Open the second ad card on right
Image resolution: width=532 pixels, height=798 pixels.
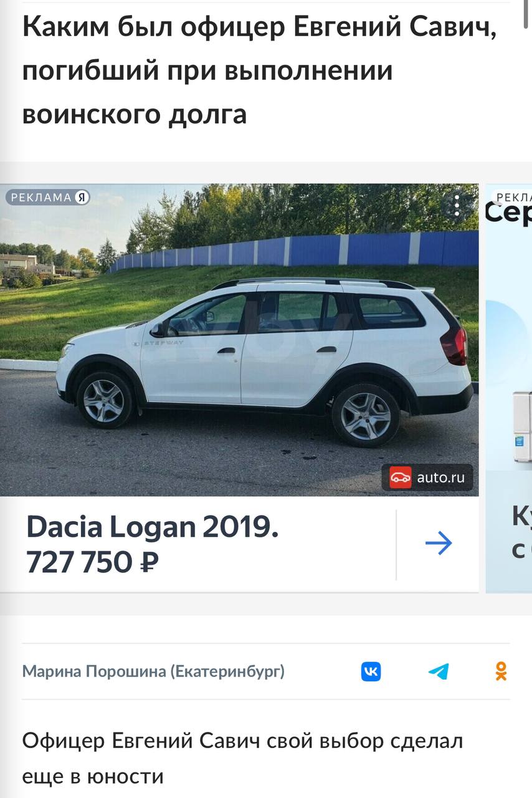point(508,388)
